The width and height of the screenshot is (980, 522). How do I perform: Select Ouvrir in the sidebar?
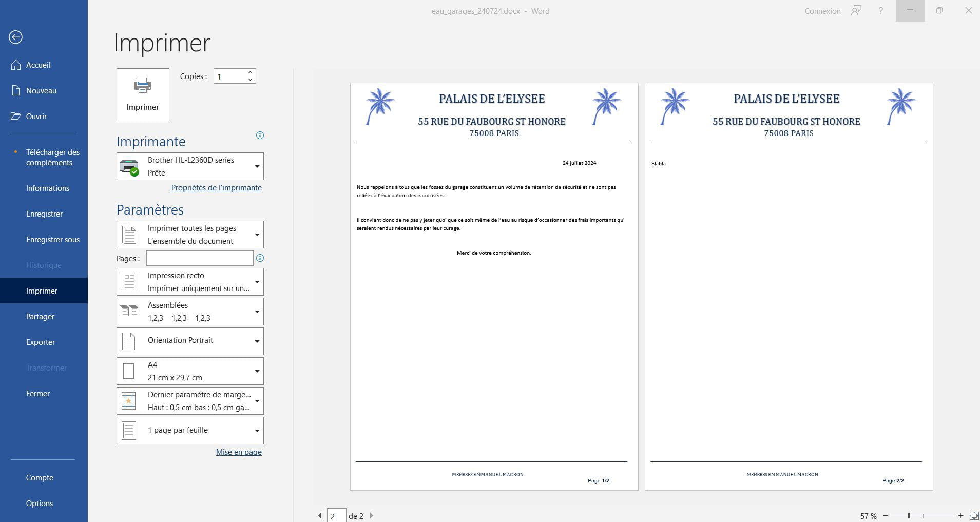coord(44,117)
